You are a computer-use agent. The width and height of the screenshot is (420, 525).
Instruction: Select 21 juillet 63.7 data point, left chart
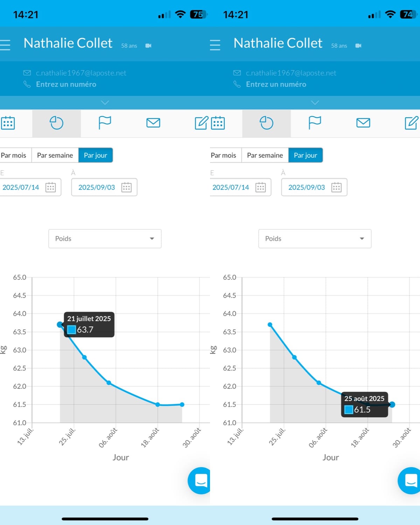click(60, 325)
